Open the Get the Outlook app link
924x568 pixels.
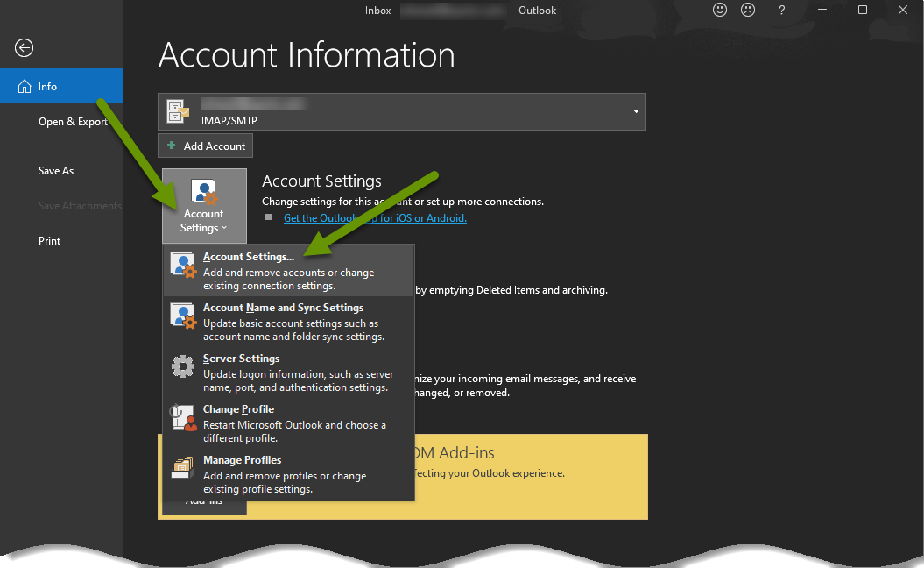click(375, 217)
